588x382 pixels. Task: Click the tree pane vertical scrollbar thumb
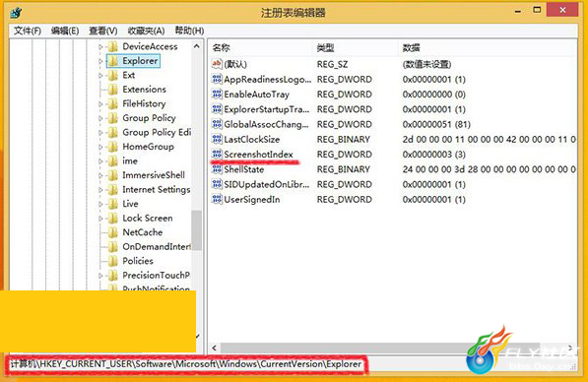click(x=197, y=229)
